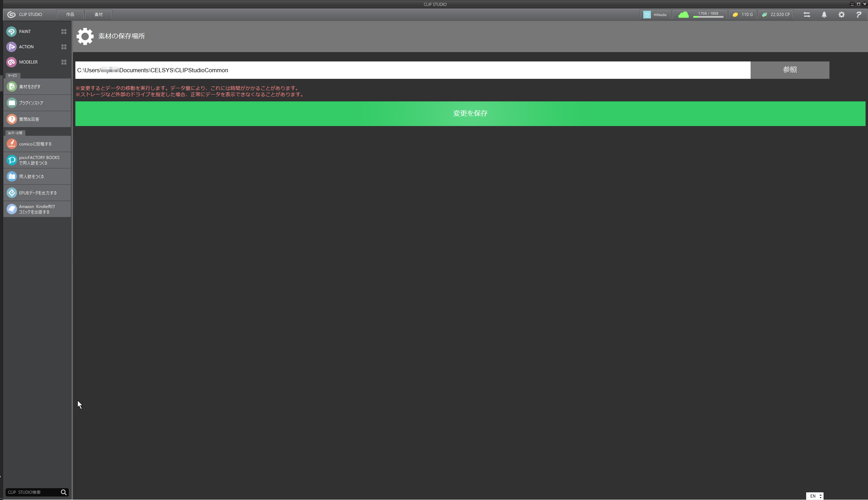This screenshot has width=868, height=500.
Task: Open the notifications bell icon
Action: point(824,15)
